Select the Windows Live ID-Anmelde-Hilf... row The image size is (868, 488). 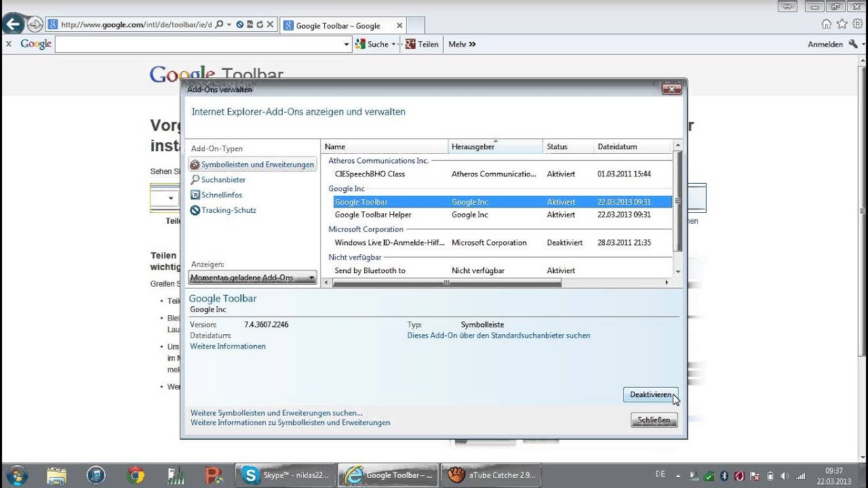[x=502, y=243]
